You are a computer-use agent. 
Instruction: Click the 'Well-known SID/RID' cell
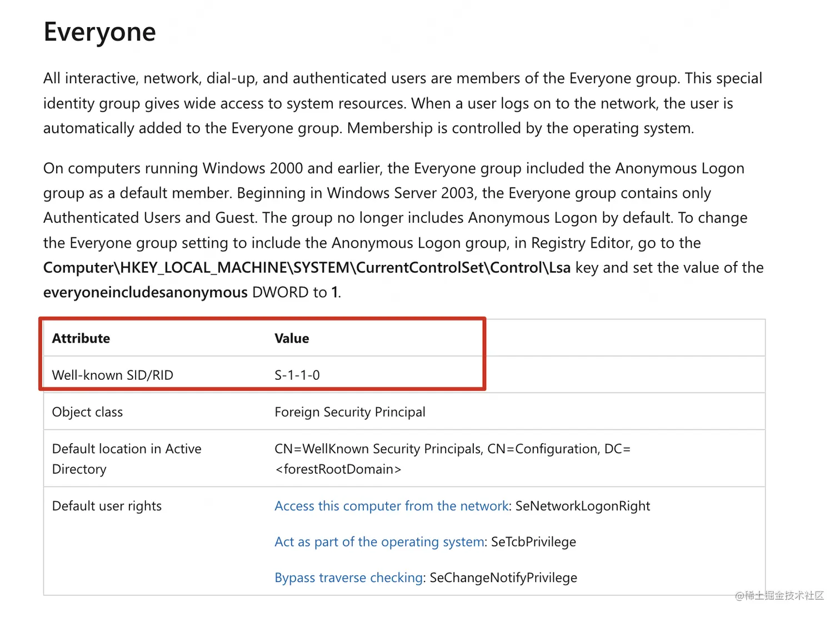coord(113,375)
